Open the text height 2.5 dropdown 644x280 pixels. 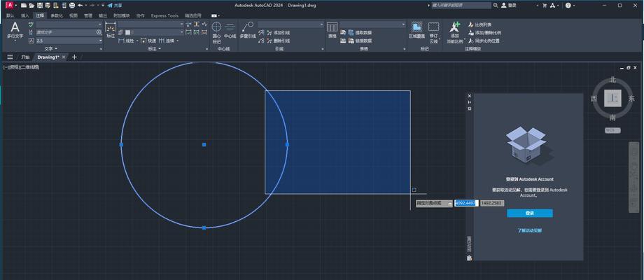click(100, 41)
